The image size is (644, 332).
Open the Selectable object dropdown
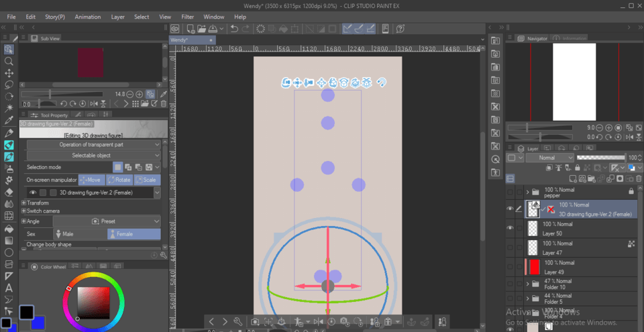[x=94, y=156]
